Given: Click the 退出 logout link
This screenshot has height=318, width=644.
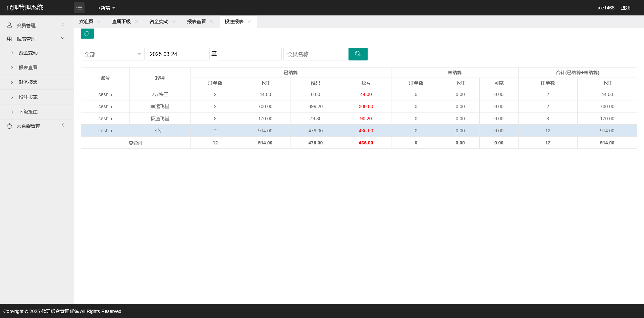Looking at the screenshot, I should coord(625,7).
